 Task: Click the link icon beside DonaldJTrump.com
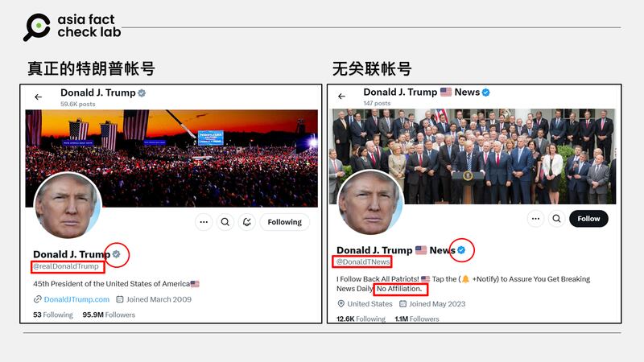(x=37, y=299)
